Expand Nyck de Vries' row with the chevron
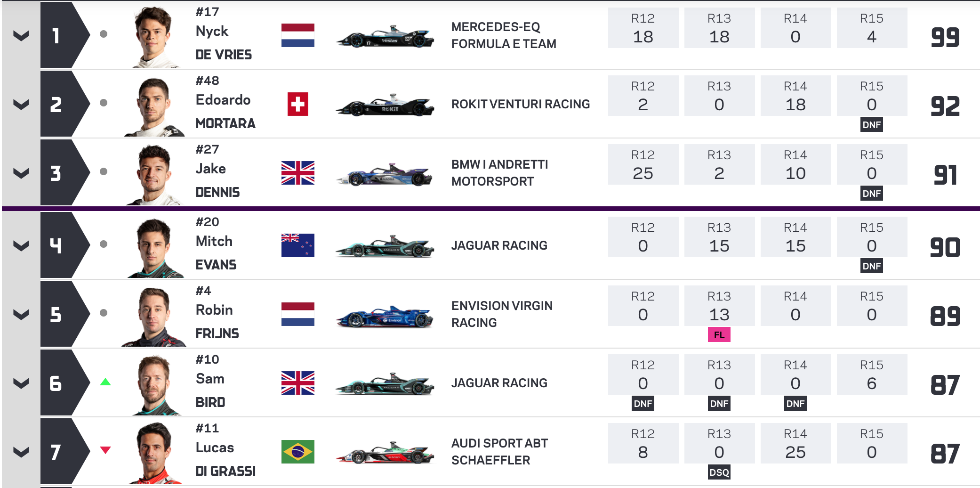 pos(21,35)
